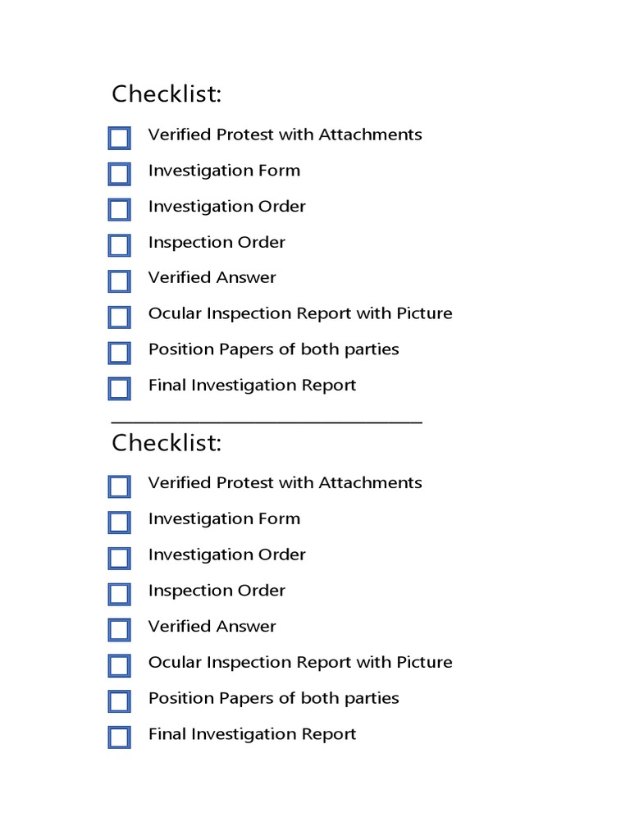Check Ocular Inspection Report box, first checklist
This screenshot has width=630, height=840.
[x=119, y=317]
